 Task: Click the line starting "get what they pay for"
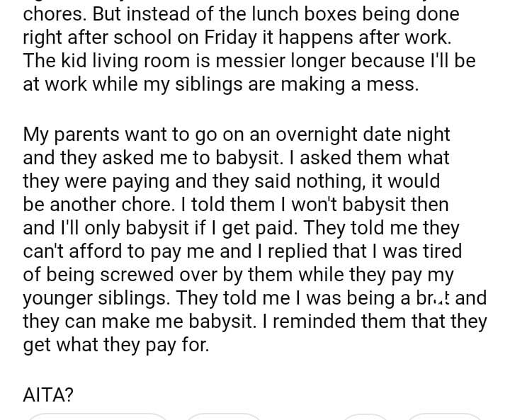pos(116,345)
